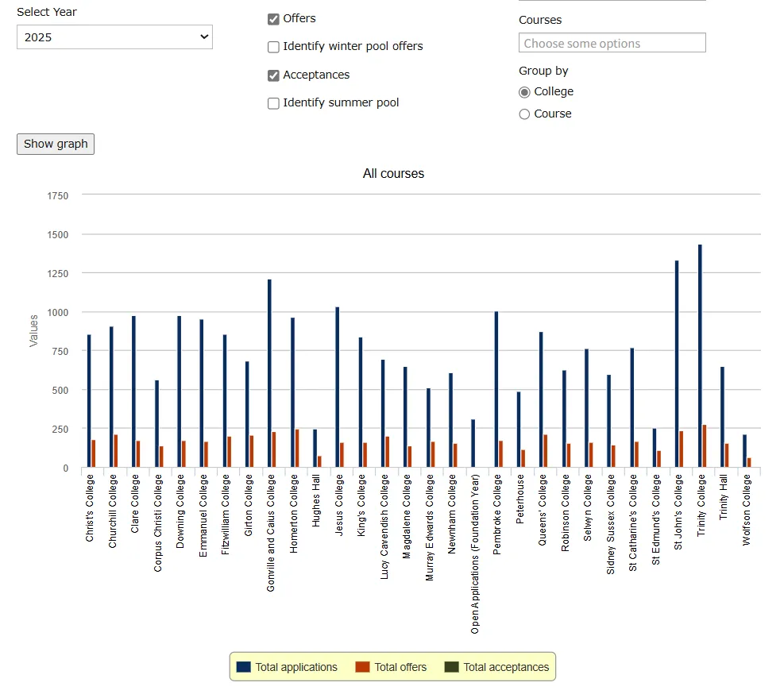
Task: Select the College group-by radio button
Action: [x=524, y=92]
